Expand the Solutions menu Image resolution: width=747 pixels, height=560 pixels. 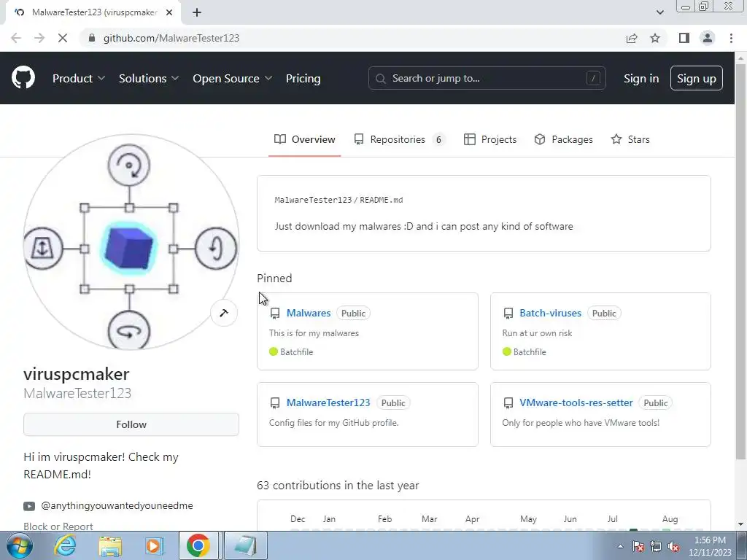click(x=149, y=78)
